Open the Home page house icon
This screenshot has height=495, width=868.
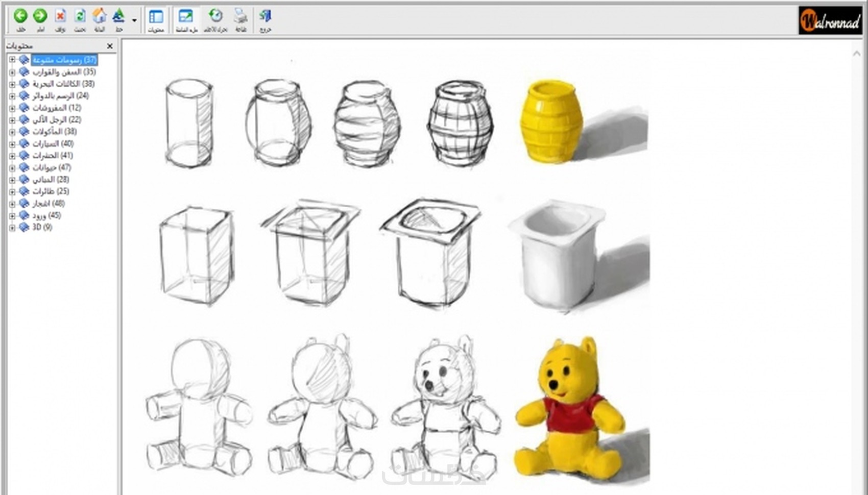[100, 16]
